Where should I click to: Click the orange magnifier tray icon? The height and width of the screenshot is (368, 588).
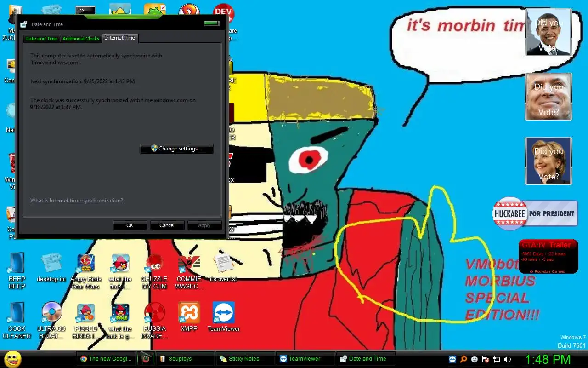[464, 359]
